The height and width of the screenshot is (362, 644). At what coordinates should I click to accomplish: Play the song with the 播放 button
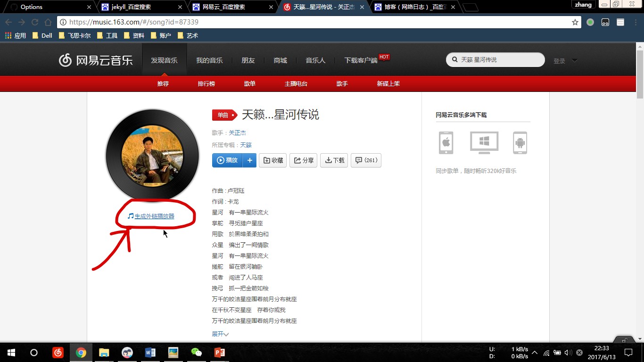tap(227, 160)
